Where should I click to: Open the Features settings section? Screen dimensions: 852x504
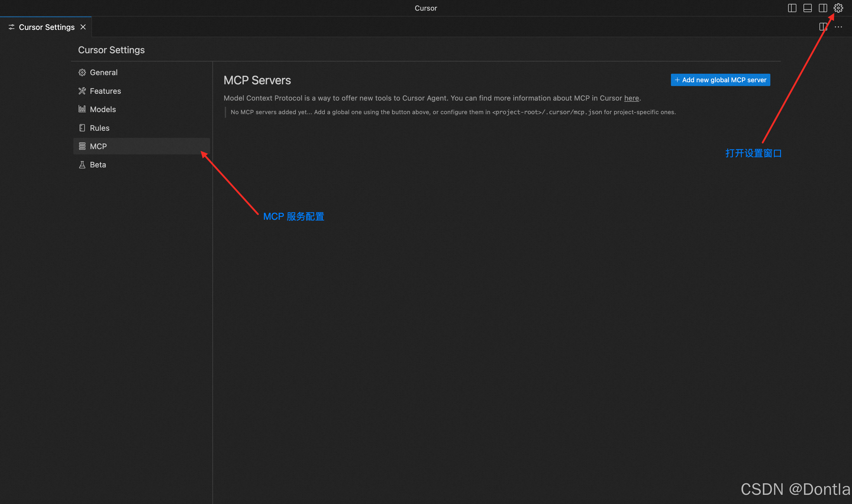105,91
